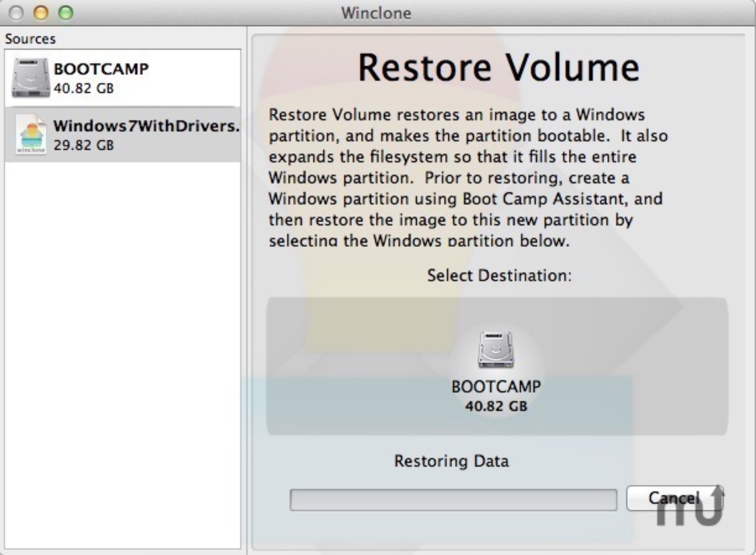Click the BOOTCAMP label under destination icon
756x555 pixels.
coord(496,386)
